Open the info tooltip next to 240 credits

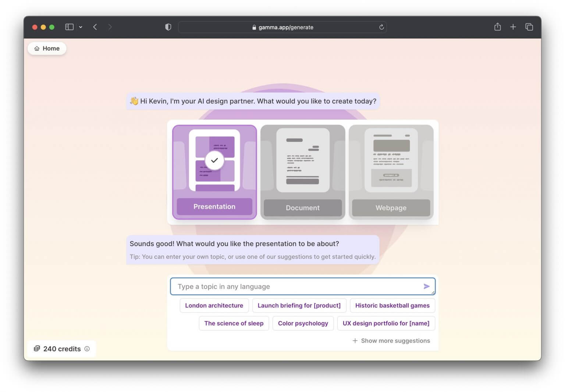87,349
